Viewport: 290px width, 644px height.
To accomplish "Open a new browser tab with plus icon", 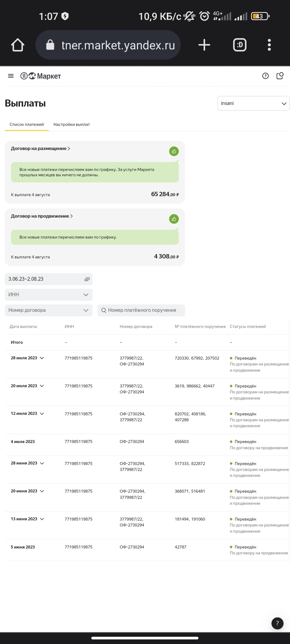I will point(204,45).
